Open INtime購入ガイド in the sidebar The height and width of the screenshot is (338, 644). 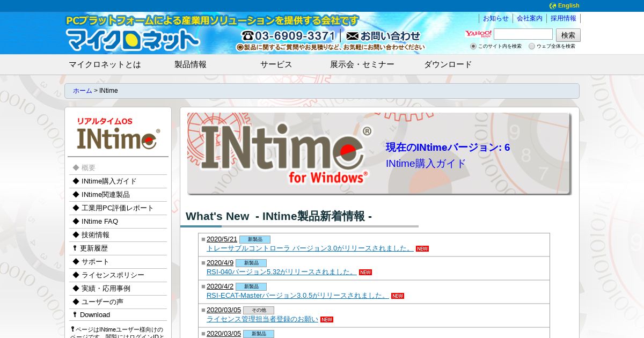pyautogui.click(x=118, y=181)
